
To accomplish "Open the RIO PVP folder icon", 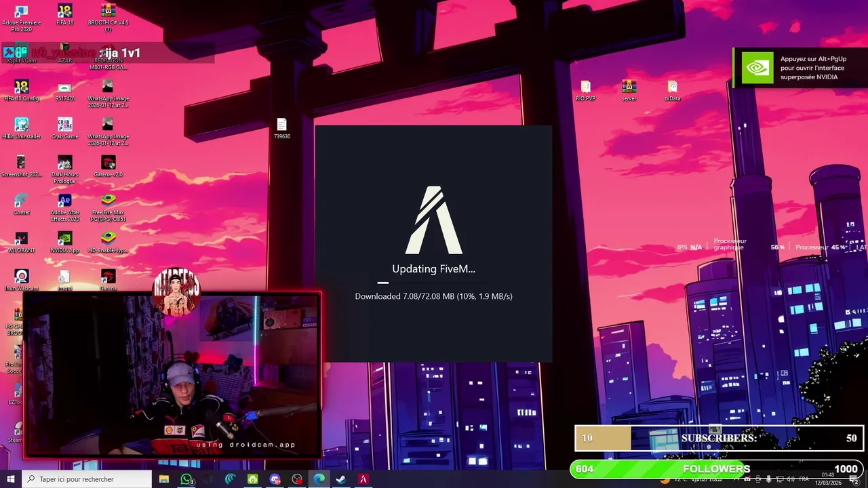I will pos(585,91).
